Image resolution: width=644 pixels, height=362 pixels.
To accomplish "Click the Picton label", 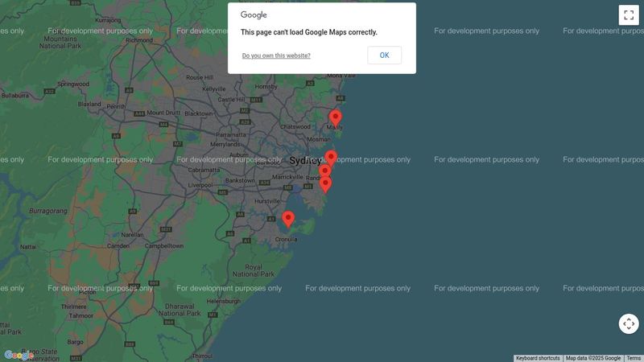I will click(x=88, y=292).
